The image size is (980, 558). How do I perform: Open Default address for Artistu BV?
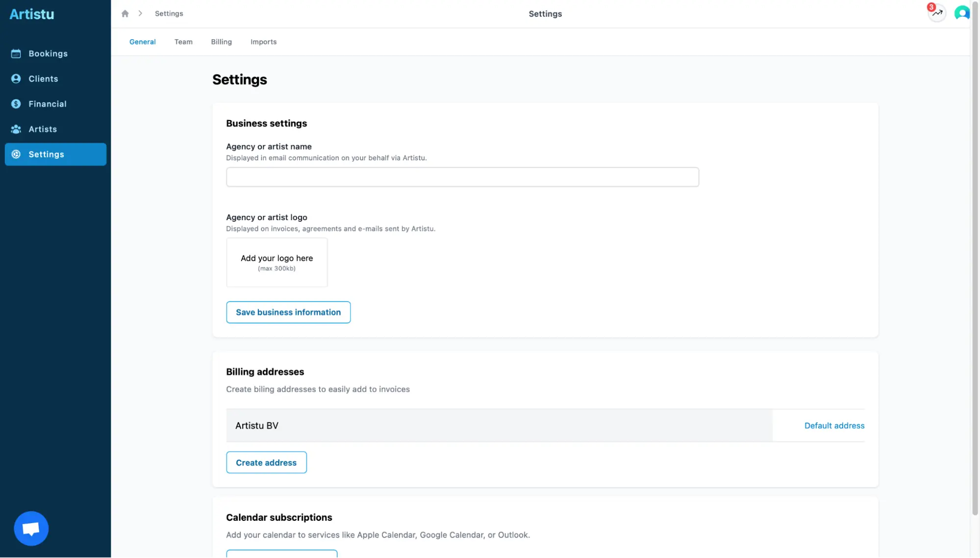click(834, 426)
